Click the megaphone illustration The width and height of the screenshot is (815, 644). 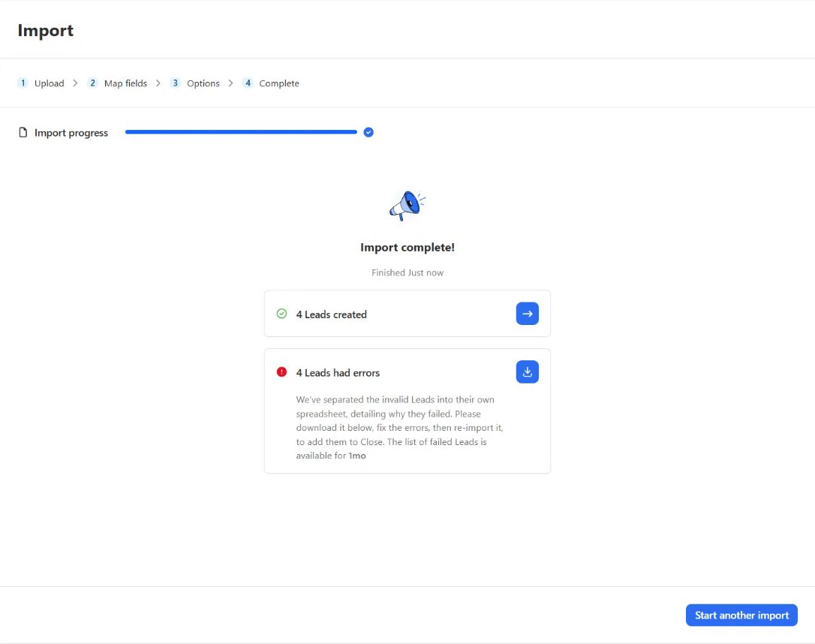pos(407,206)
